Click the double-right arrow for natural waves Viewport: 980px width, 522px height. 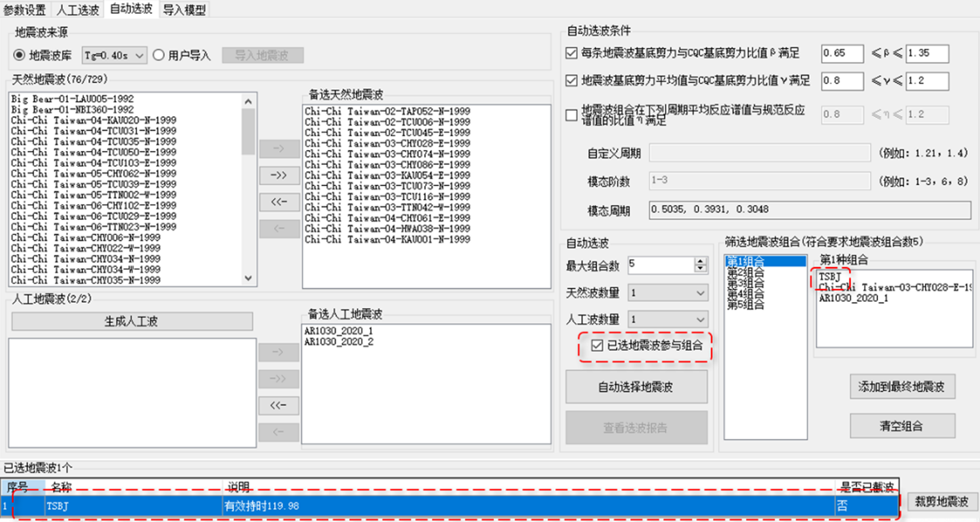coord(279,175)
